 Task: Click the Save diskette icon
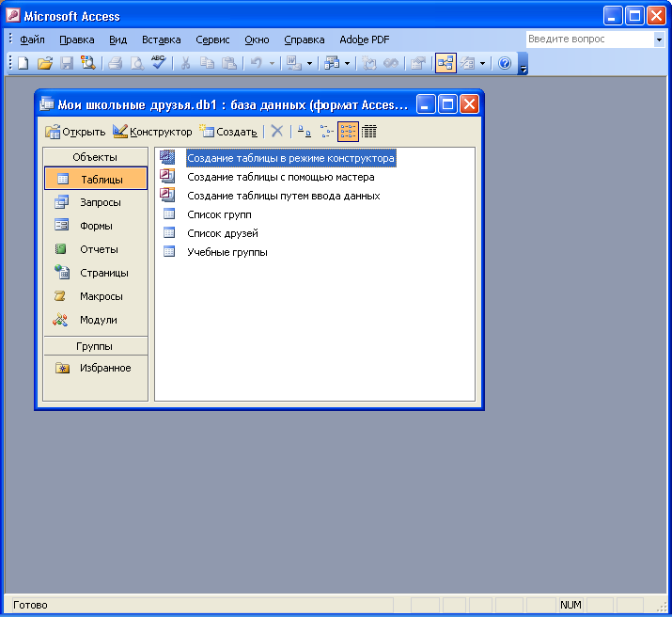[x=67, y=63]
